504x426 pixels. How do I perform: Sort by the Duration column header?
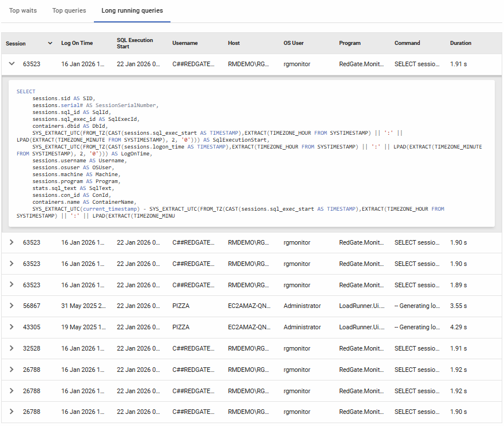point(461,43)
